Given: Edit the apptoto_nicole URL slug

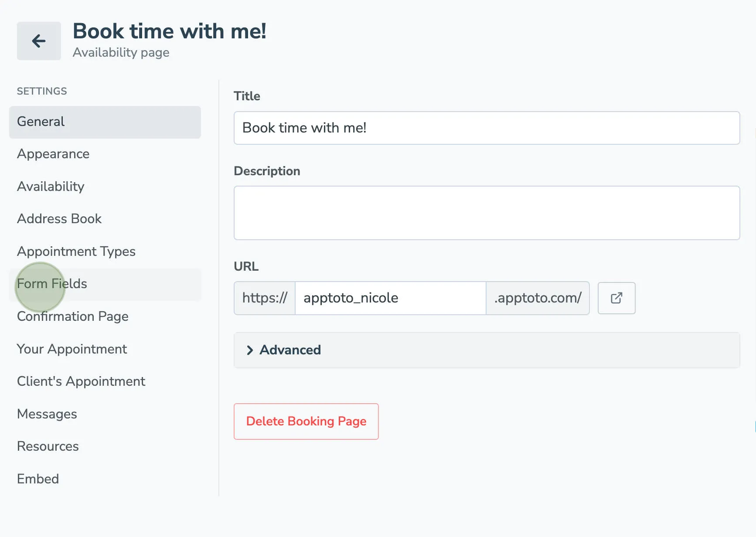Looking at the screenshot, I should pyautogui.click(x=390, y=298).
